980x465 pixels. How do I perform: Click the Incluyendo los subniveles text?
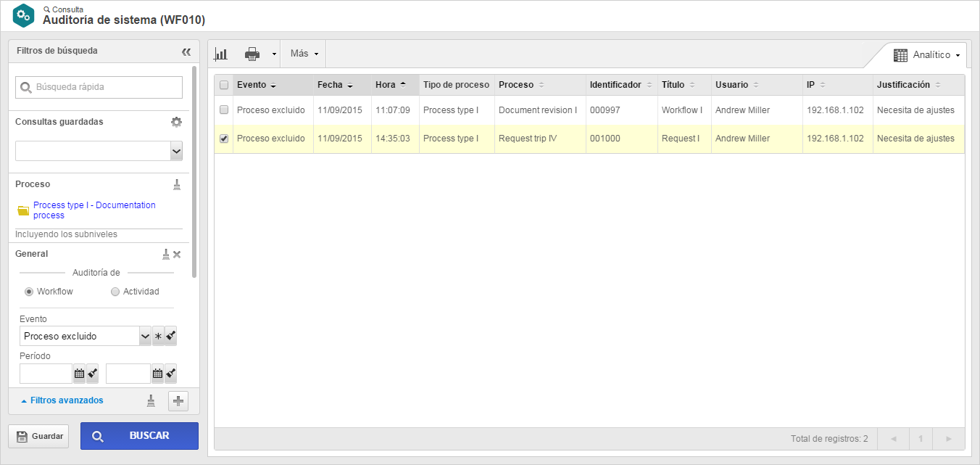[x=67, y=234]
